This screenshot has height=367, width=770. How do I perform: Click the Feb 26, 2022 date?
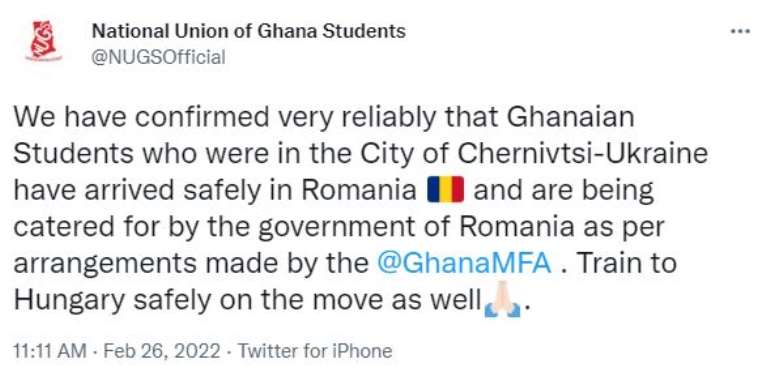pyautogui.click(x=163, y=351)
